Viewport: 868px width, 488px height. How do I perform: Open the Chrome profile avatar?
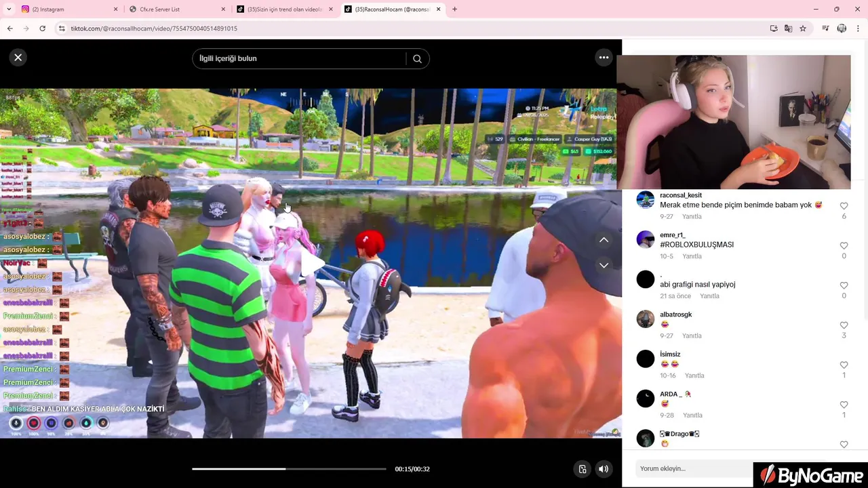click(842, 28)
